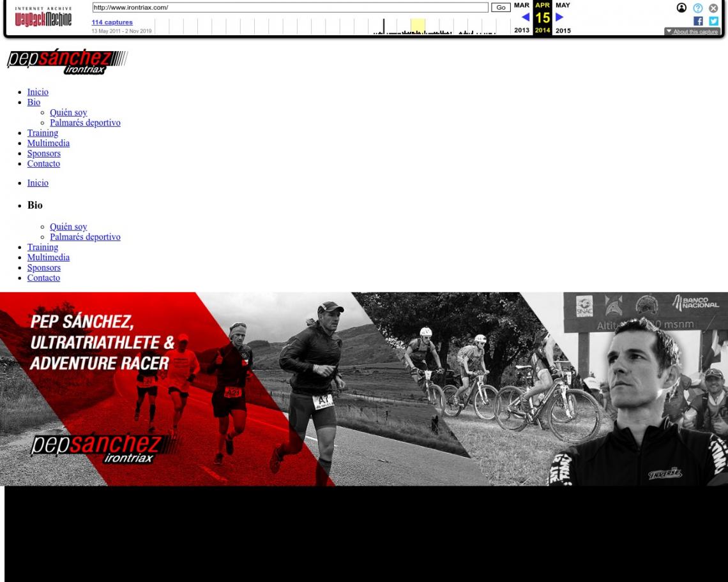
Task: Open Palmarés deportivo in the first menu
Action: pyautogui.click(x=85, y=123)
